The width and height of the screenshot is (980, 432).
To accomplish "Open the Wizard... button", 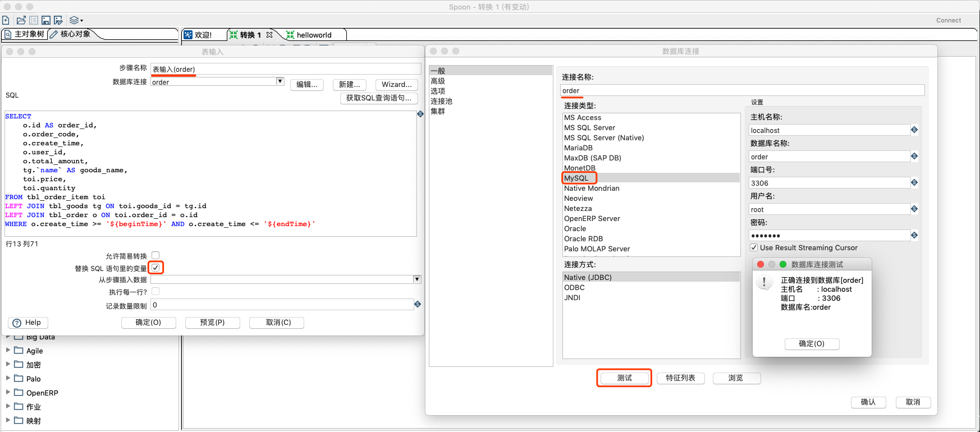I will pos(397,85).
